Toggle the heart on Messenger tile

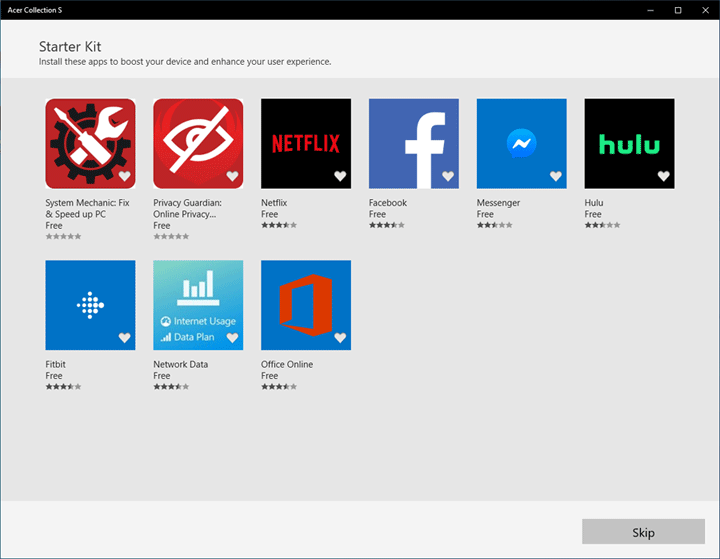point(556,176)
